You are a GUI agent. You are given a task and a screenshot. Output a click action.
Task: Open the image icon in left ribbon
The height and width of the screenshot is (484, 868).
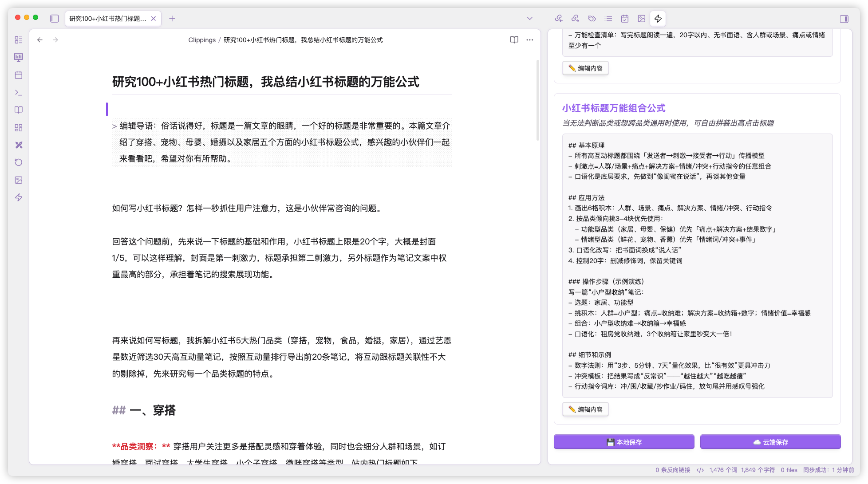coord(19,180)
